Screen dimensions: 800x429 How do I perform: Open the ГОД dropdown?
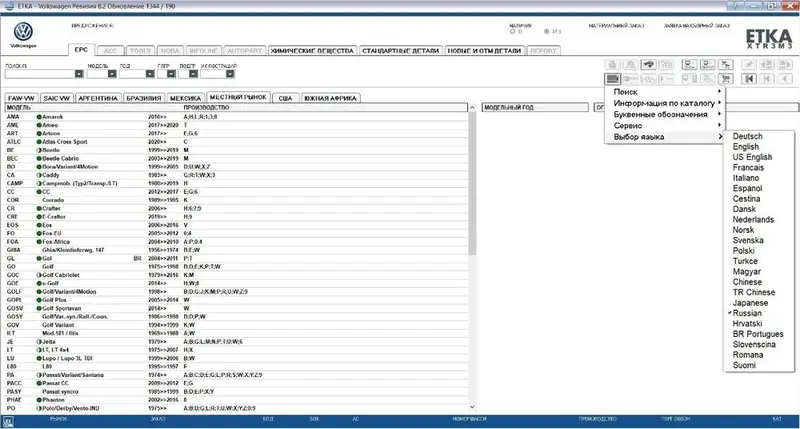click(x=149, y=74)
